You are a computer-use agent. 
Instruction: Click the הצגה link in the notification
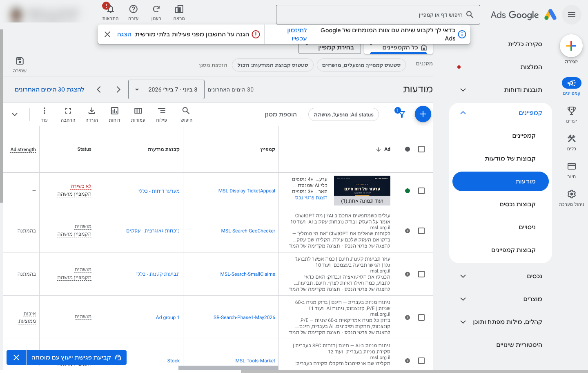124,34
